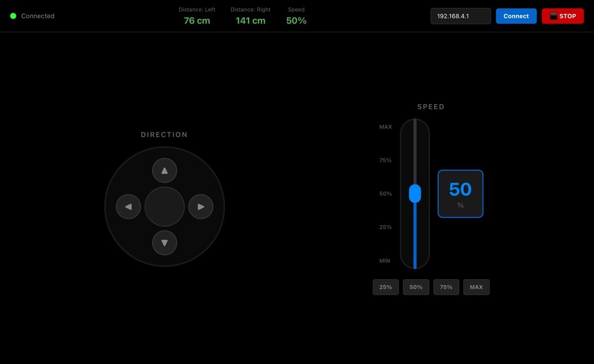Click the down arrow on the direction pad
This screenshot has width=594, height=364.
[165, 243]
